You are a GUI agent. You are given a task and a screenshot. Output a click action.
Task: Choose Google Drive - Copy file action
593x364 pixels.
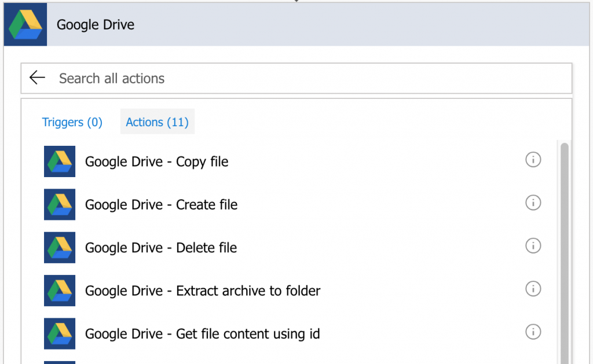point(156,162)
